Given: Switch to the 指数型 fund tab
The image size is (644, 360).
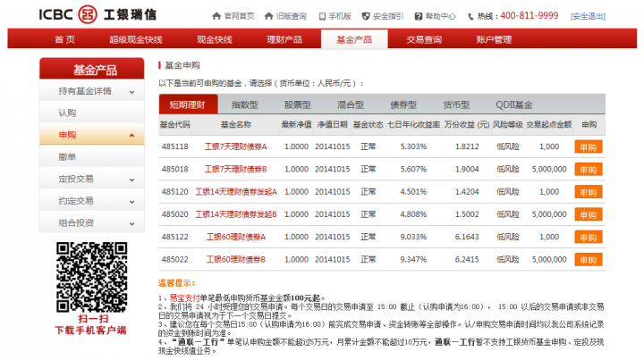Looking at the screenshot, I should 244,105.
